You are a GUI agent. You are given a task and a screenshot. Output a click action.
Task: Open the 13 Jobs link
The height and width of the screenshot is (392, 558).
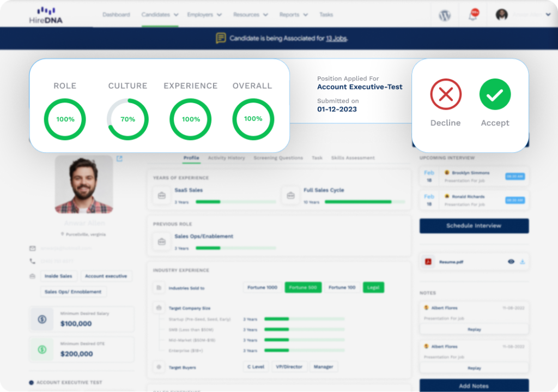tap(336, 39)
